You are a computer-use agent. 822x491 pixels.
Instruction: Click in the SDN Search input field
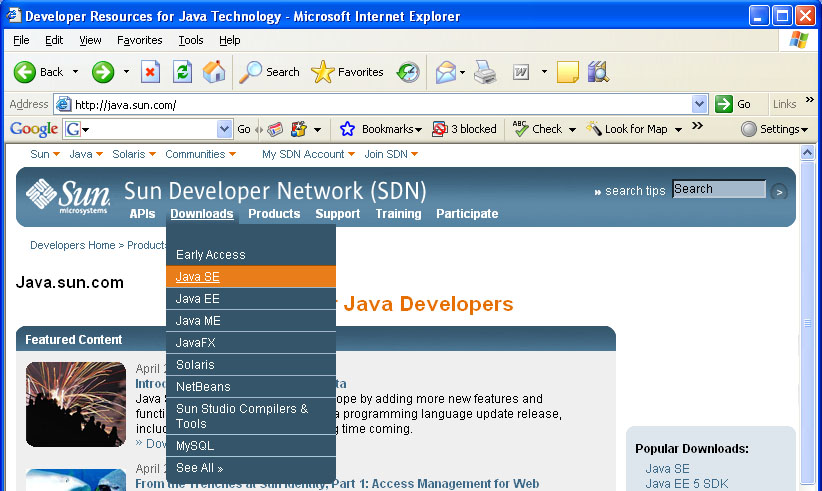pos(719,189)
